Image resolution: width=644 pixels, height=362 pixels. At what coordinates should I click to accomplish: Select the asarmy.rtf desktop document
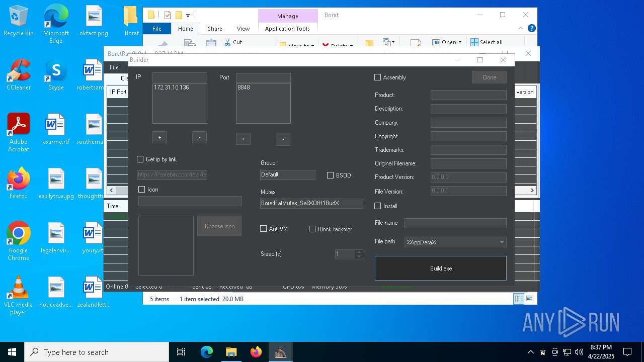coord(56,129)
